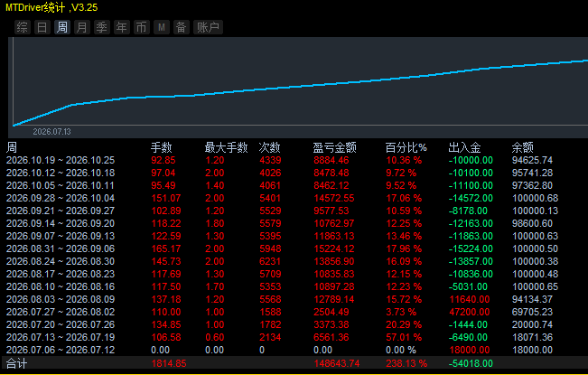Screen dimensions: 588x375
Task: Click the 余额 column header
Action: point(522,147)
